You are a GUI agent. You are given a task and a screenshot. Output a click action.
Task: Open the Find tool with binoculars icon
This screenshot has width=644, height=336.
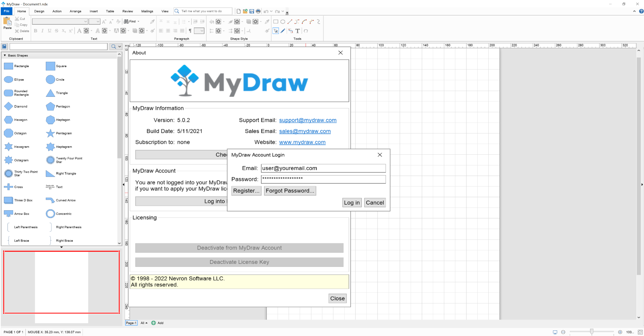(130, 22)
